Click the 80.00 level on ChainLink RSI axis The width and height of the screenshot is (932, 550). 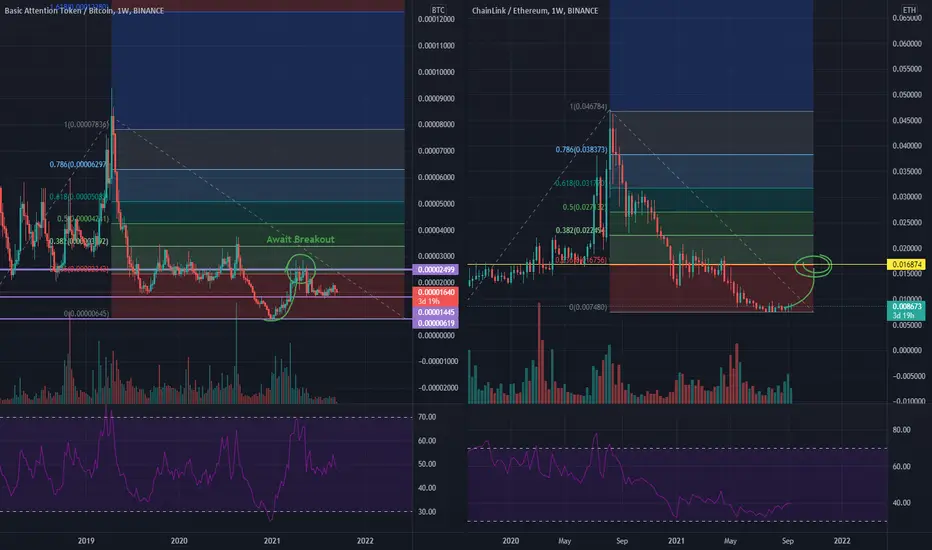(x=901, y=429)
